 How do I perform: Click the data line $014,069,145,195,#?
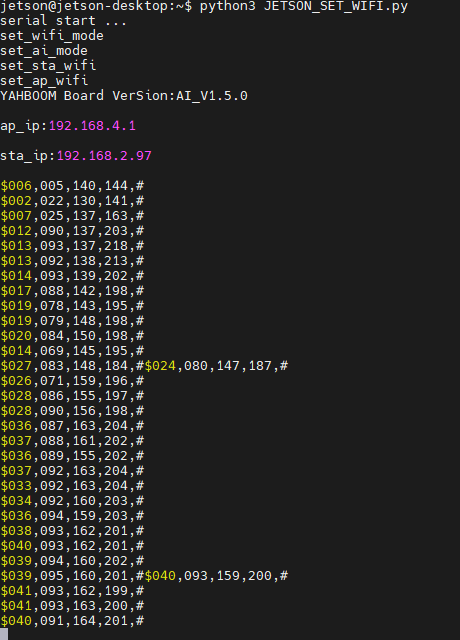click(x=72, y=351)
